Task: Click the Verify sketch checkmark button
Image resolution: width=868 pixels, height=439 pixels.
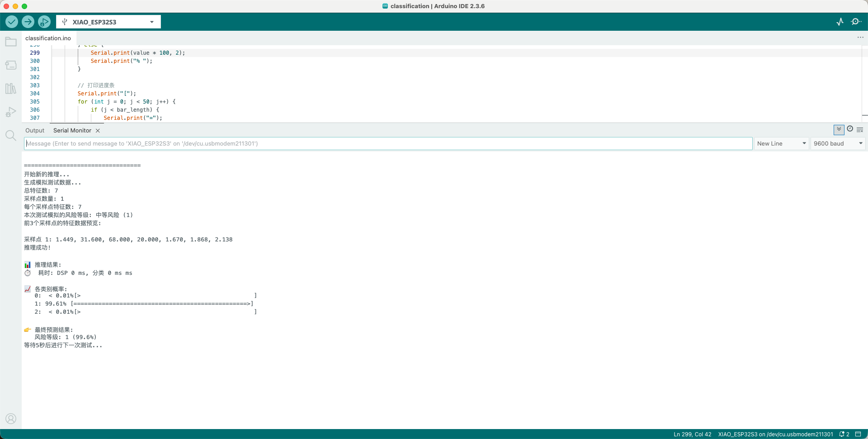Action: 12,22
